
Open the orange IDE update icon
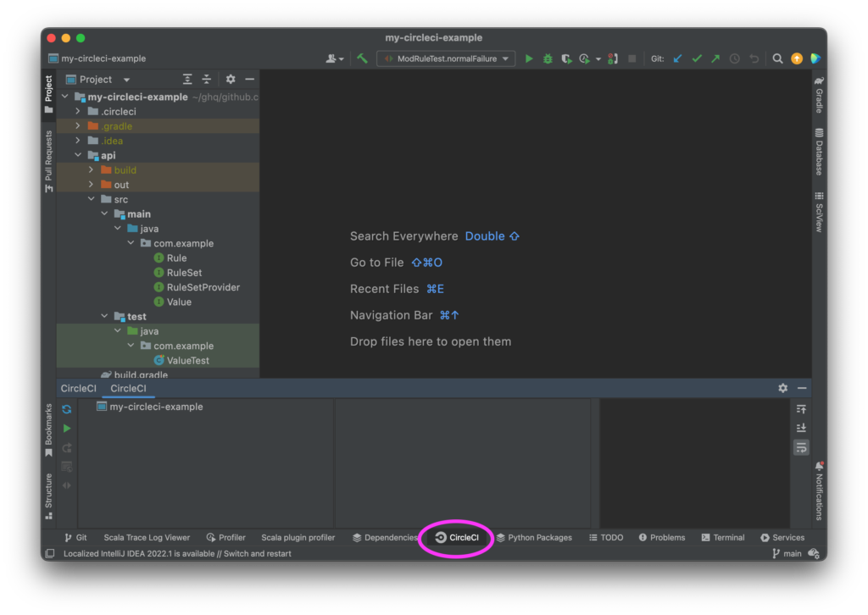pyautogui.click(x=797, y=58)
